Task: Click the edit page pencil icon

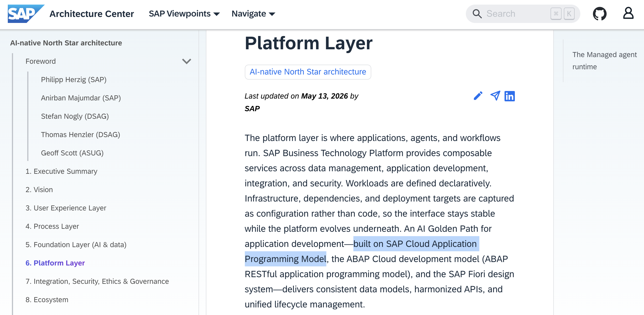Action: (x=478, y=96)
